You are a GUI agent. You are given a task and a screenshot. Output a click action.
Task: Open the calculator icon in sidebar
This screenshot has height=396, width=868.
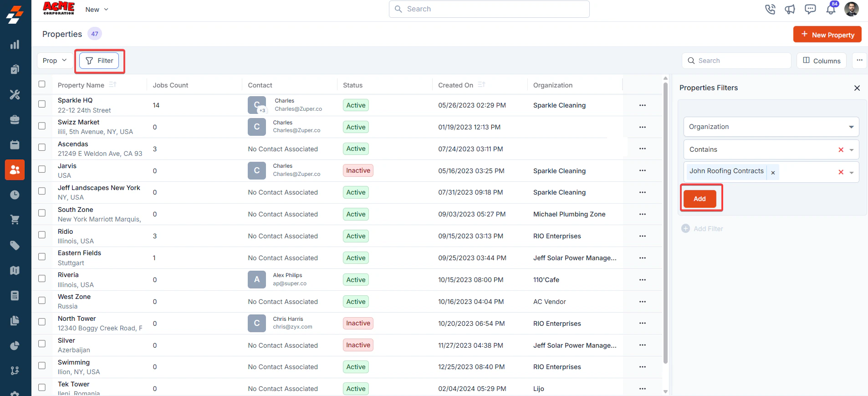point(15,295)
